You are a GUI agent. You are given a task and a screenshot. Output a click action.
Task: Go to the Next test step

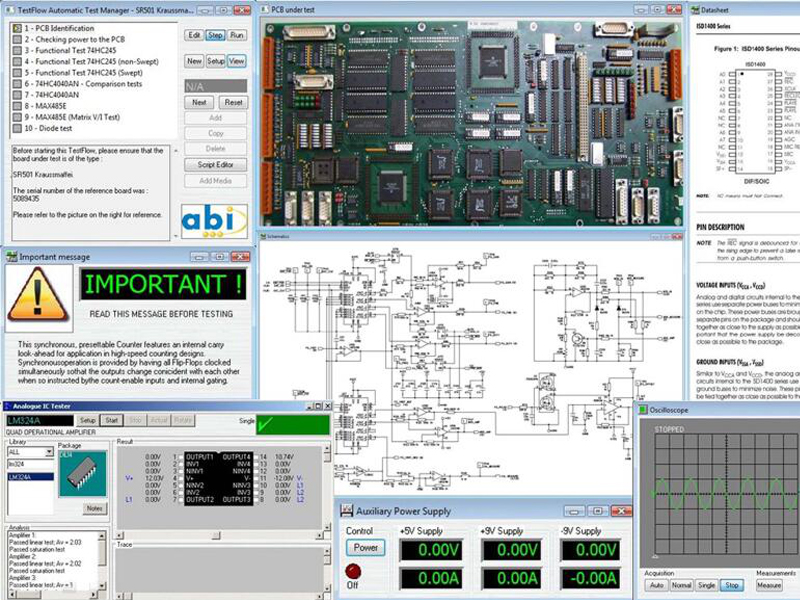(x=199, y=103)
